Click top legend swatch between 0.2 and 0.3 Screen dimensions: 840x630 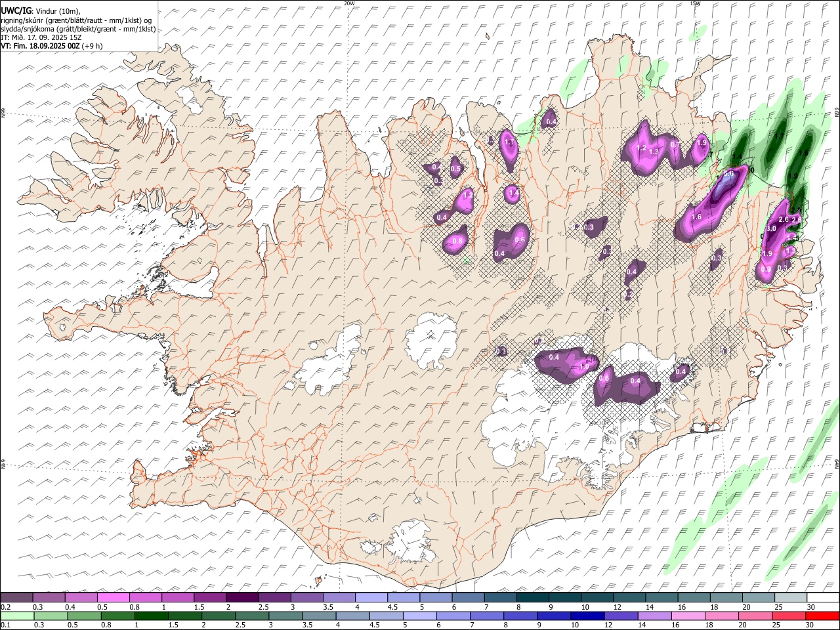pyautogui.click(x=17, y=597)
